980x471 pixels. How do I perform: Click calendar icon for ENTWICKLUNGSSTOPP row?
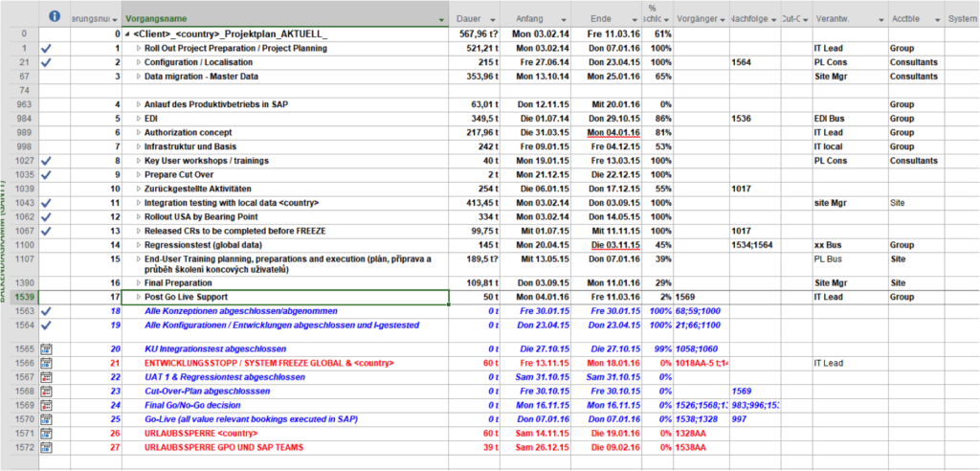[x=45, y=364]
